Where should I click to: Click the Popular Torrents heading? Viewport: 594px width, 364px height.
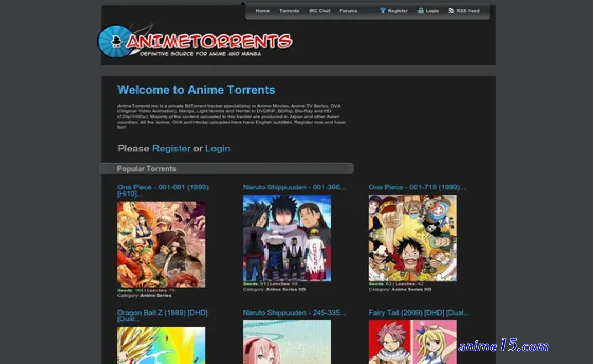point(146,169)
